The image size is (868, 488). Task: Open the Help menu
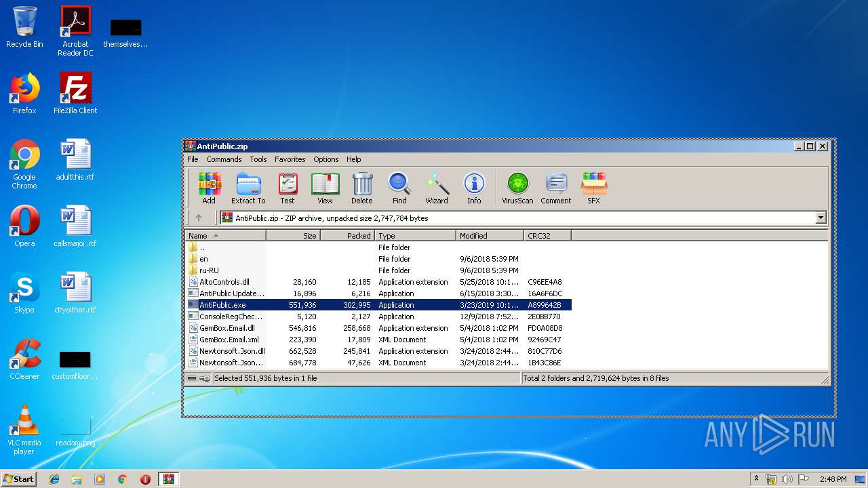click(x=354, y=159)
